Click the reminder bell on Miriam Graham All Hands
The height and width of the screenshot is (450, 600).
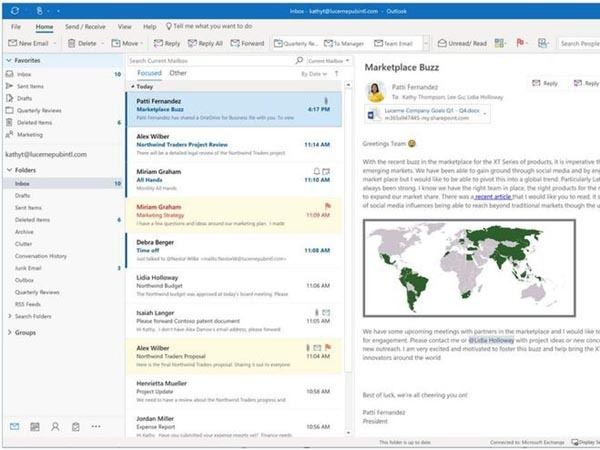[x=316, y=171]
